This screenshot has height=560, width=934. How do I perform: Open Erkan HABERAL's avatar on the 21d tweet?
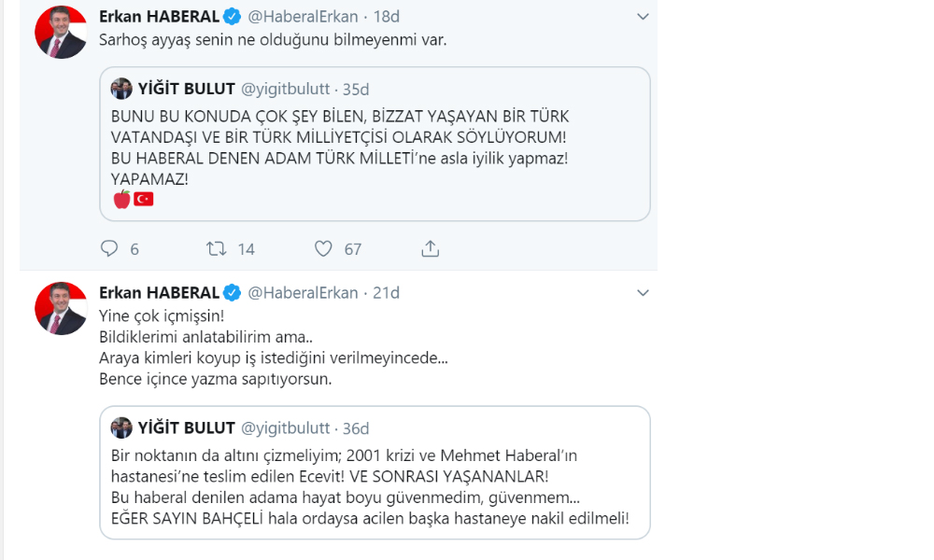pyautogui.click(x=61, y=308)
